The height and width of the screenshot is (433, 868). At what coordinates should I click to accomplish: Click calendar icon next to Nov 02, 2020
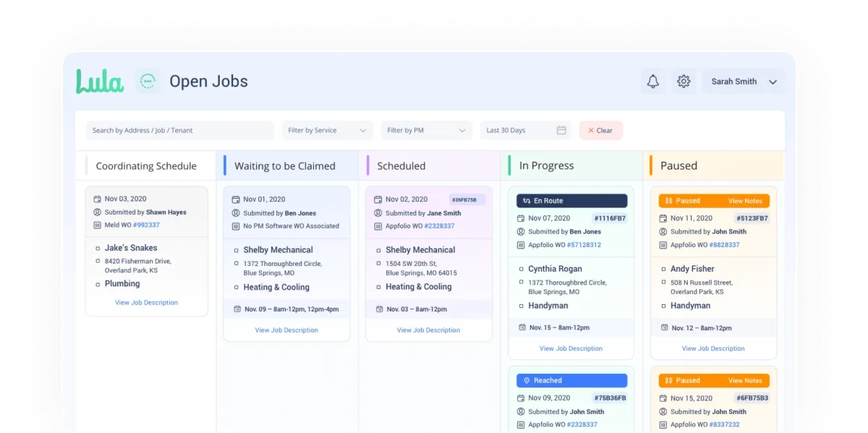pos(378,200)
